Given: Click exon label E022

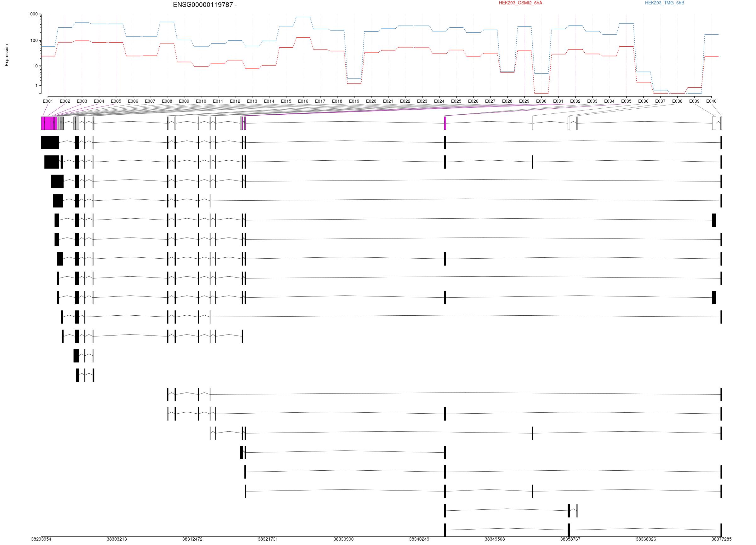Looking at the screenshot, I should (x=405, y=101).
